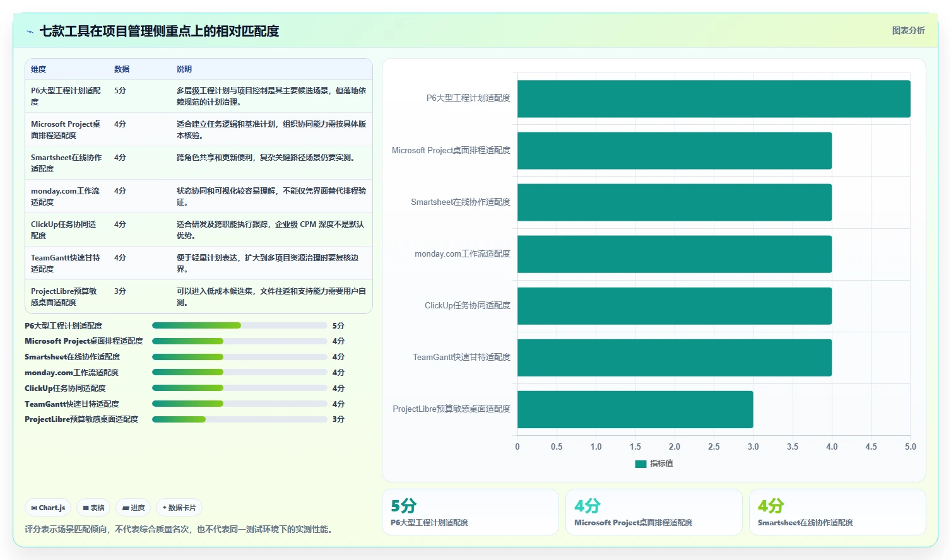Click description starting 多层级工程计划与项目控制

271,96
